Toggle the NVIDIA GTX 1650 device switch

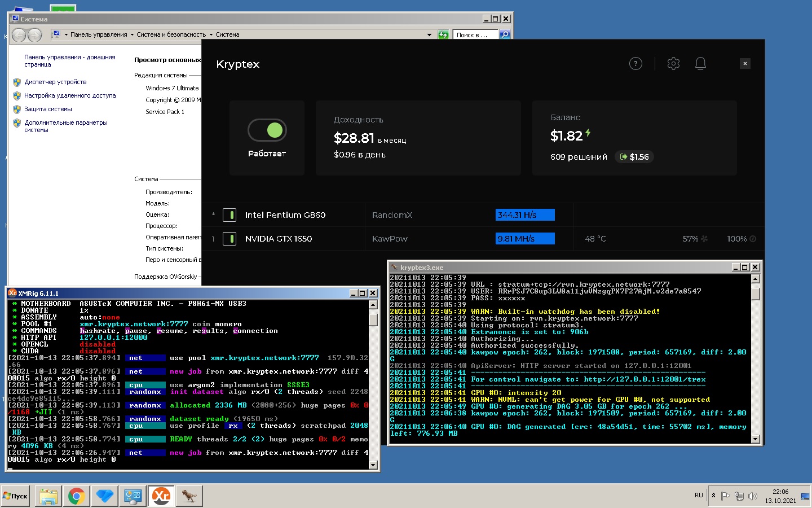(230, 239)
